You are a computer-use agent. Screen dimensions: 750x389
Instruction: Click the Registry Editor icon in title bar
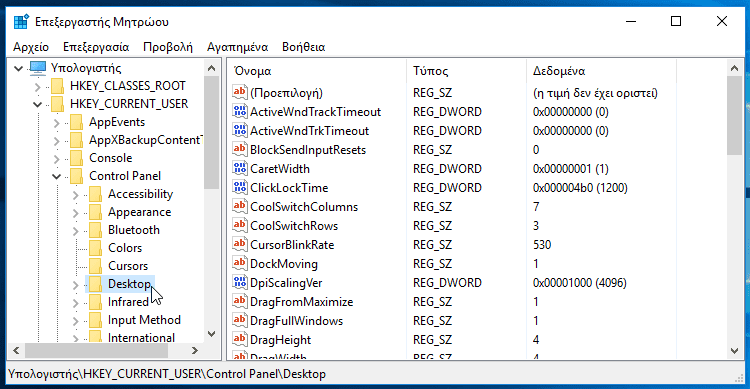[21, 22]
